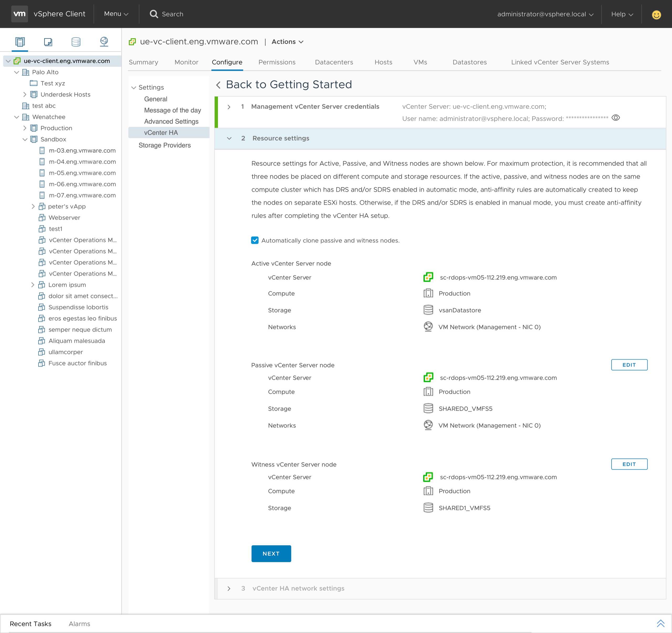Open the Actions dropdown menu
The height and width of the screenshot is (633, 672).
click(x=288, y=41)
